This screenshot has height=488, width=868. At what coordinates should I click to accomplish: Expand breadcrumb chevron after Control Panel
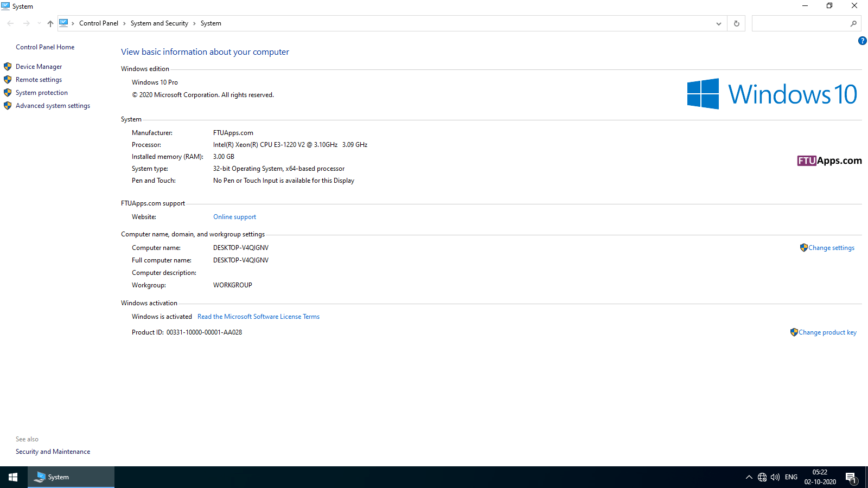[x=124, y=23]
